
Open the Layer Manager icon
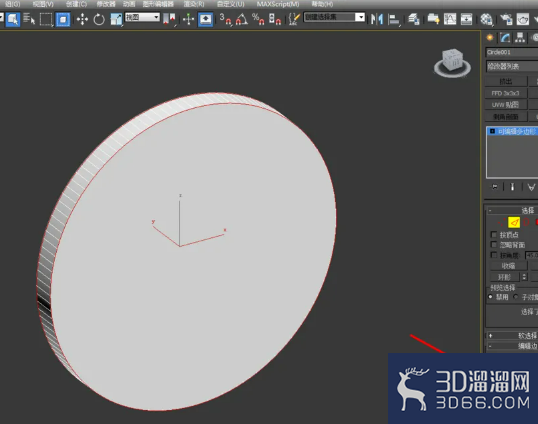(x=414, y=19)
